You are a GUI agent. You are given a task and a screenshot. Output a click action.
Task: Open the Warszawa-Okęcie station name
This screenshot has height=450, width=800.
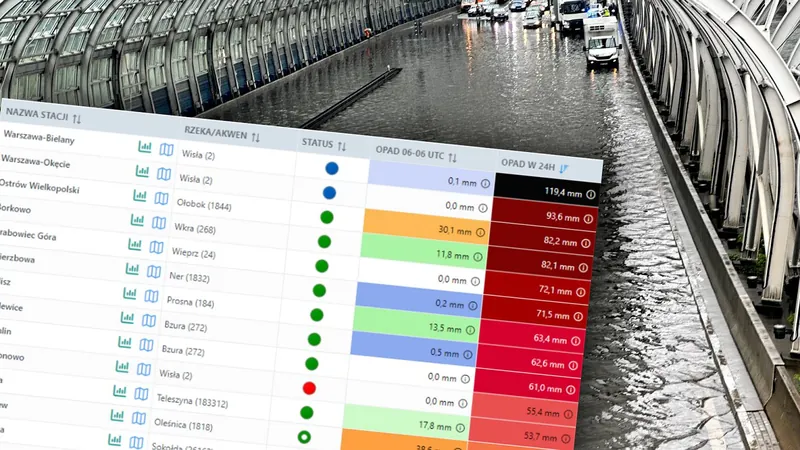[x=39, y=160]
